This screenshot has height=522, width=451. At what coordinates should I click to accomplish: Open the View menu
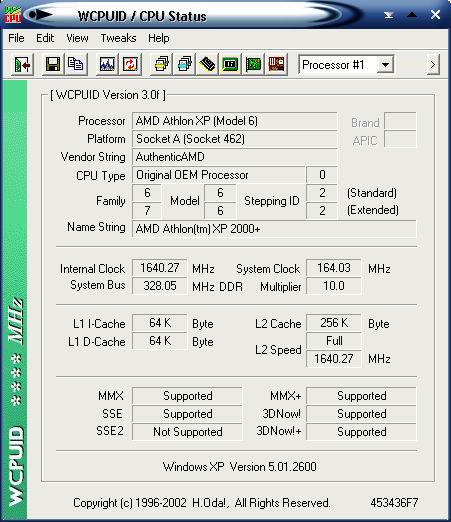(x=77, y=38)
